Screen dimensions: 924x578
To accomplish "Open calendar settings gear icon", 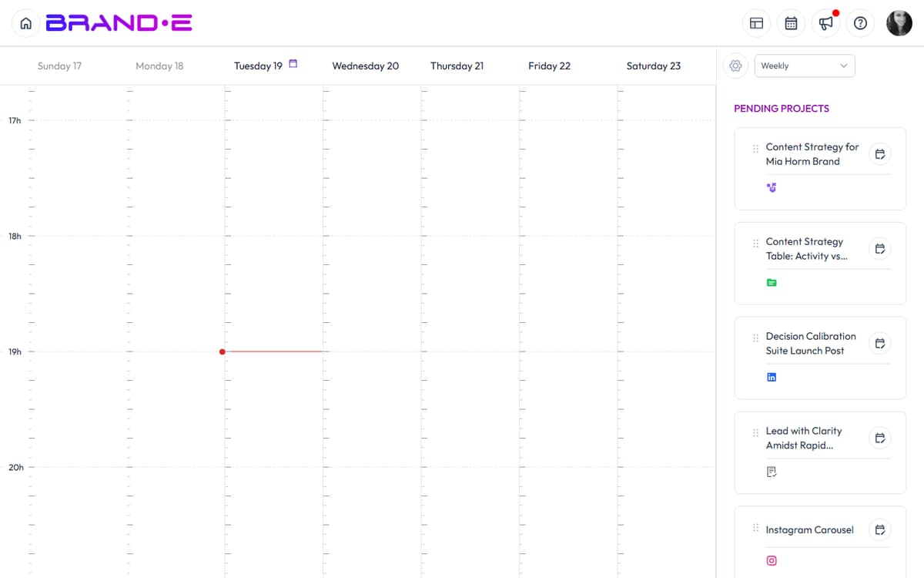I will [x=735, y=66].
